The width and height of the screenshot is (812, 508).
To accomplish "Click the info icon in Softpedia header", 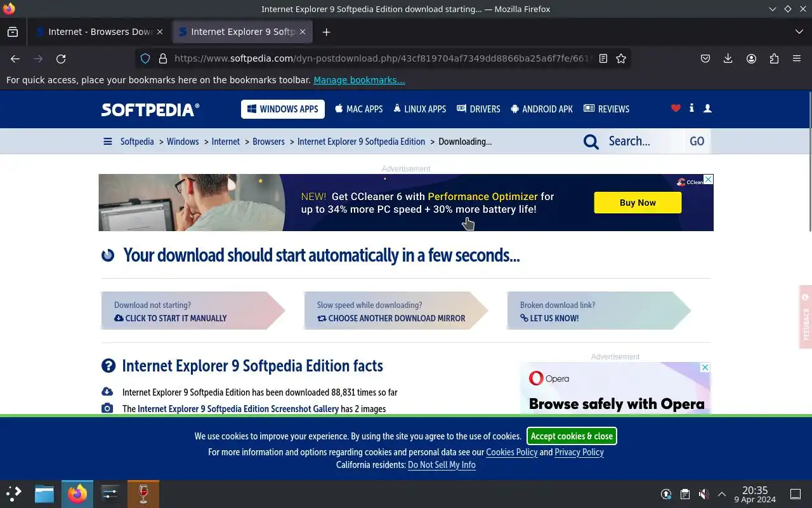I will pyautogui.click(x=691, y=109).
